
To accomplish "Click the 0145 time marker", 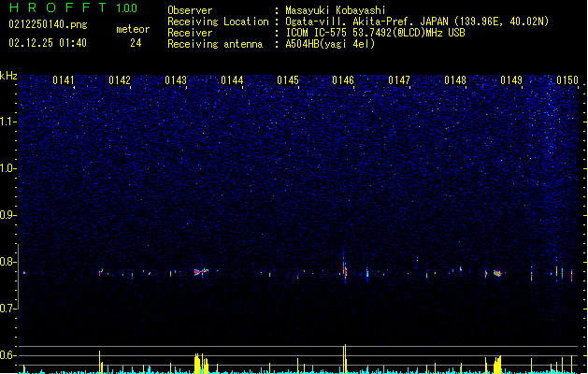I will point(288,80).
